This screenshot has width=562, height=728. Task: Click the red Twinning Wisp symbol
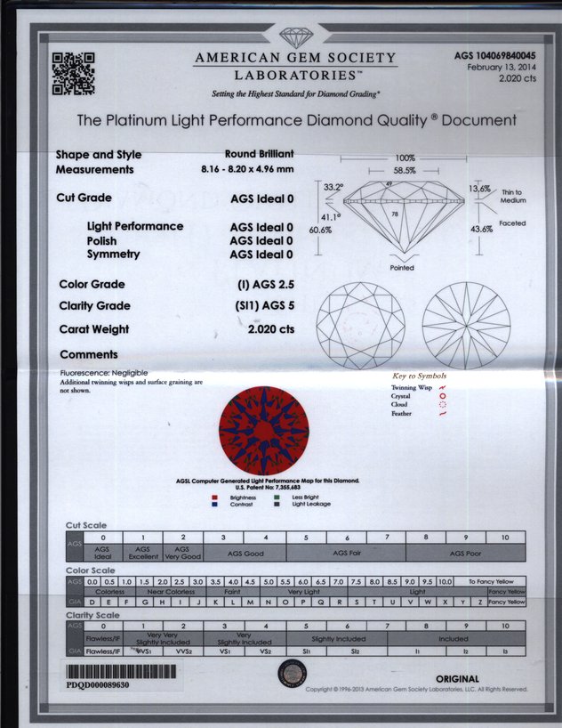(445, 388)
